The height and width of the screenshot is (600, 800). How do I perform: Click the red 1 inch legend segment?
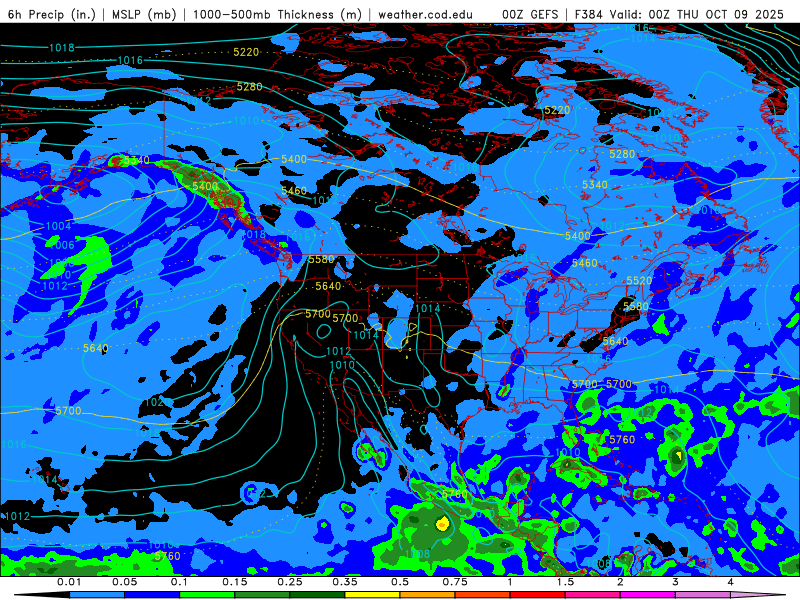(x=538, y=595)
